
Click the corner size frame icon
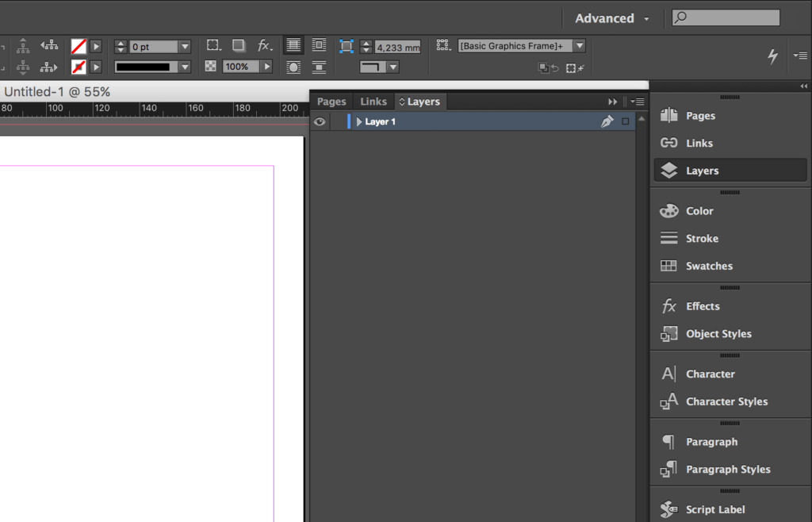coord(347,46)
